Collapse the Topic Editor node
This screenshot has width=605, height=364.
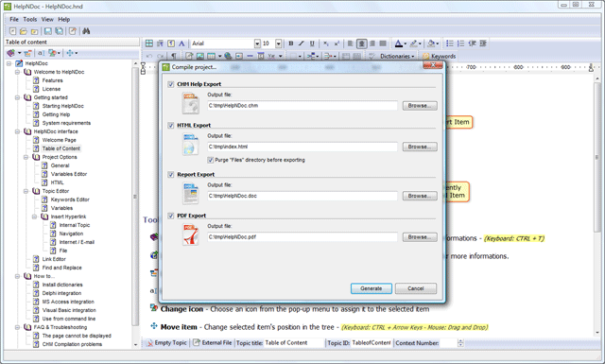[x=26, y=191]
